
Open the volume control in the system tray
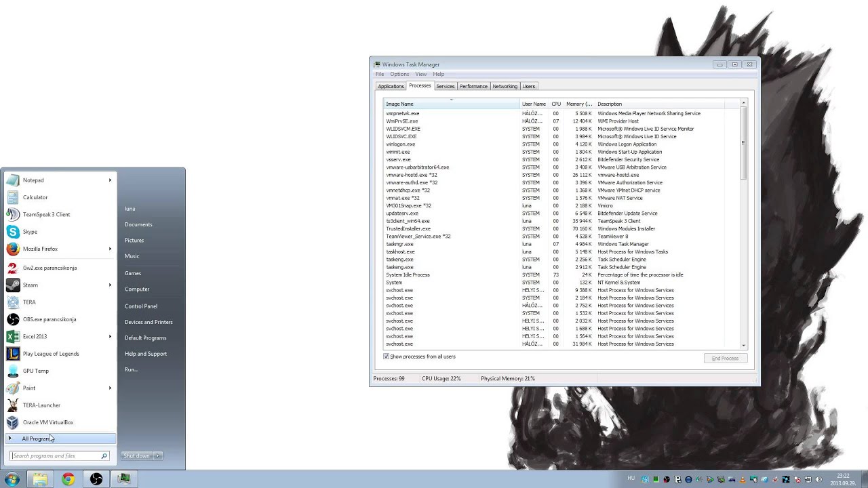point(819,480)
